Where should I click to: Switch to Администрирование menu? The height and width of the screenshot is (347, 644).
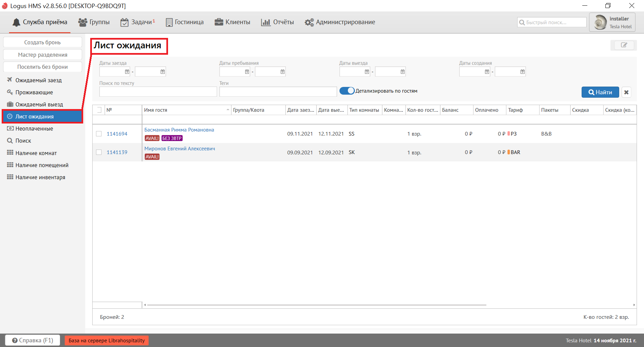click(340, 22)
